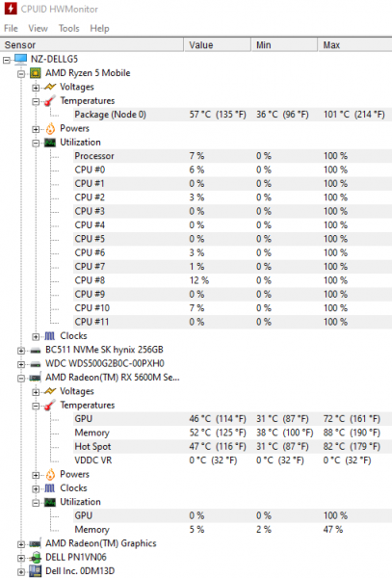Click the Max column header
This screenshot has width=392, height=578.
coord(354,45)
